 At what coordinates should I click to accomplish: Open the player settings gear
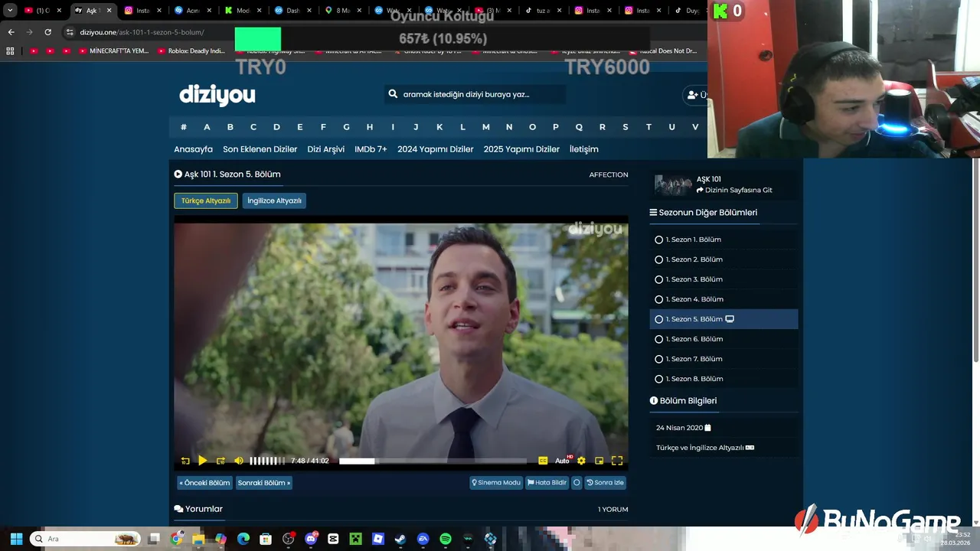[x=581, y=461]
